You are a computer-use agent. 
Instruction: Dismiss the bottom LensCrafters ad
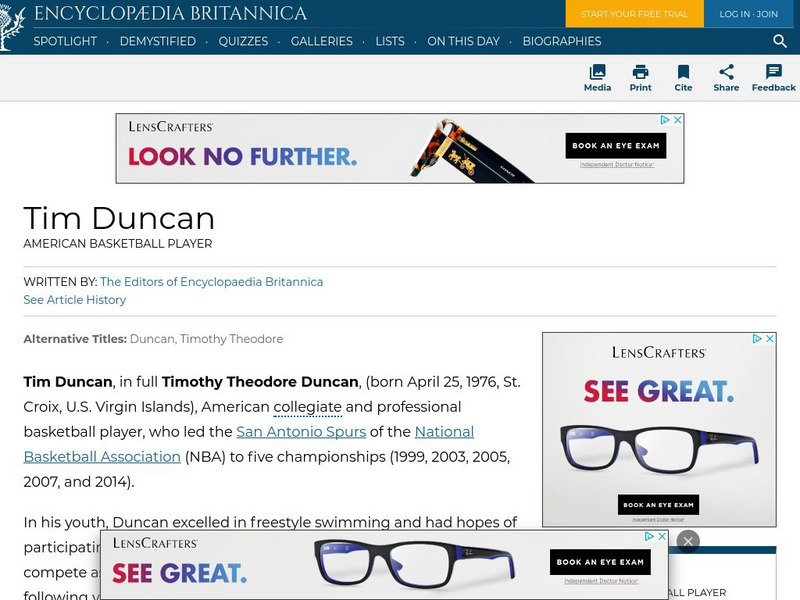[689, 540]
